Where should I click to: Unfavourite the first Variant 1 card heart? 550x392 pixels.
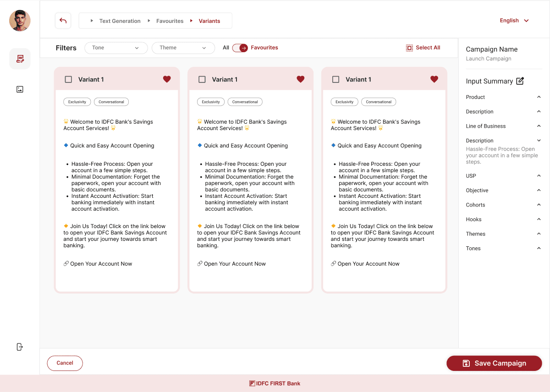coord(167,79)
